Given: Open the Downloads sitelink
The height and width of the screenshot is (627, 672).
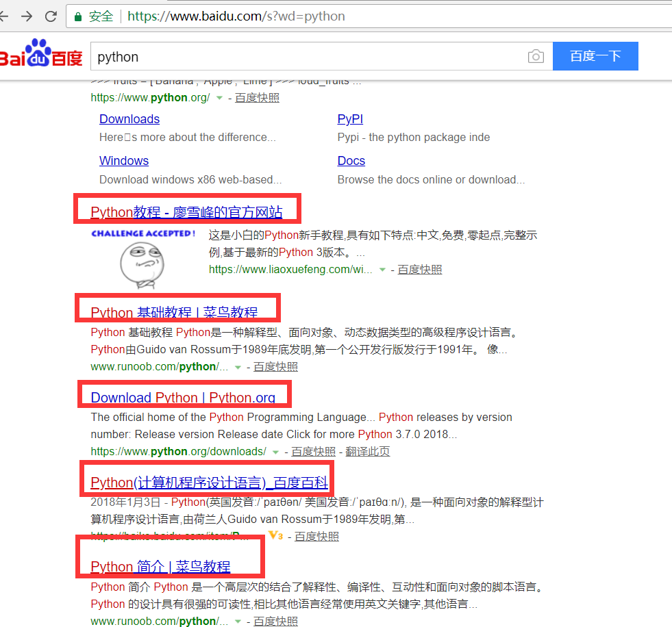Looking at the screenshot, I should (129, 119).
